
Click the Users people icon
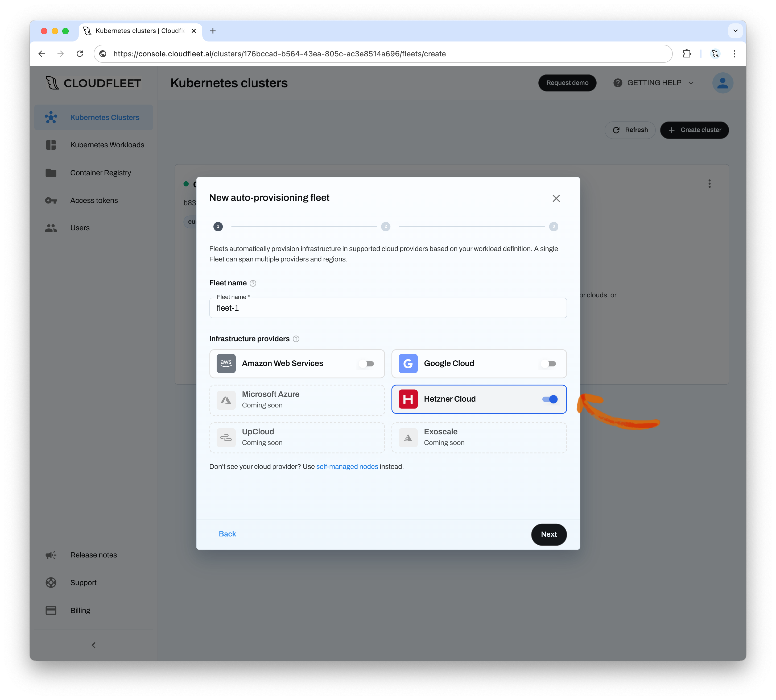click(51, 228)
